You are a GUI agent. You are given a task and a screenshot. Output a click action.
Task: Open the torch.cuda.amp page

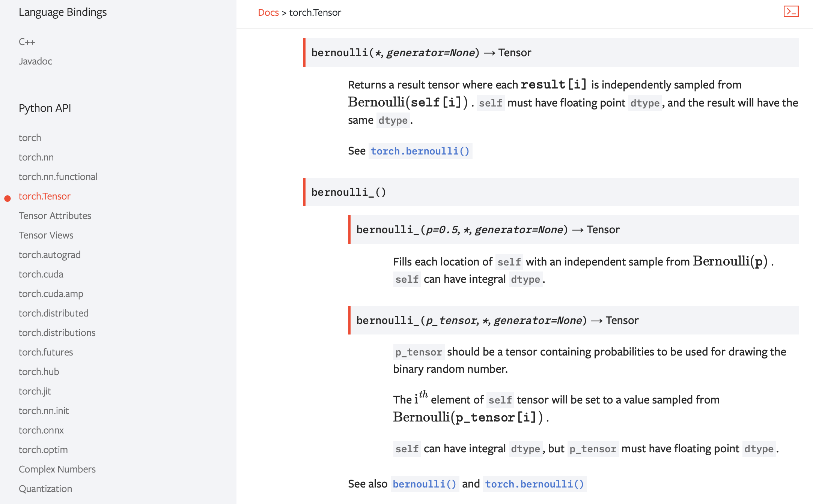click(x=51, y=294)
